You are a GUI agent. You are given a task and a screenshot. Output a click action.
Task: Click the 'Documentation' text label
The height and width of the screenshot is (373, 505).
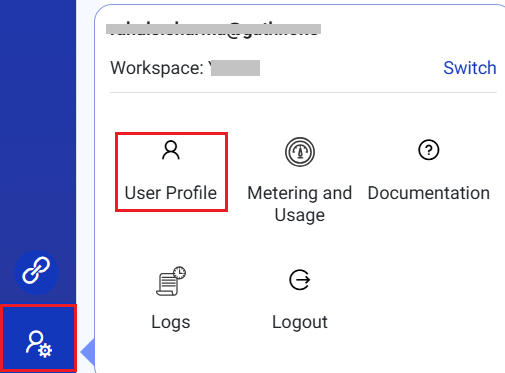click(x=429, y=193)
